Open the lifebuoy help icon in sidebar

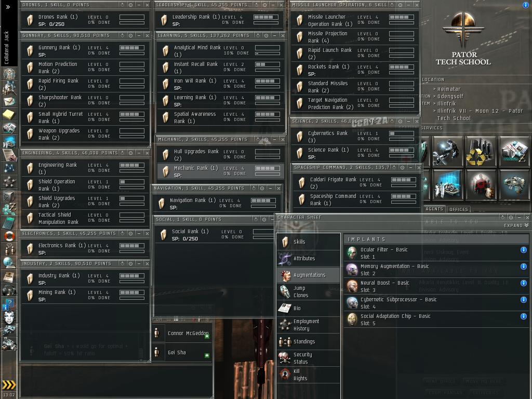[9, 236]
